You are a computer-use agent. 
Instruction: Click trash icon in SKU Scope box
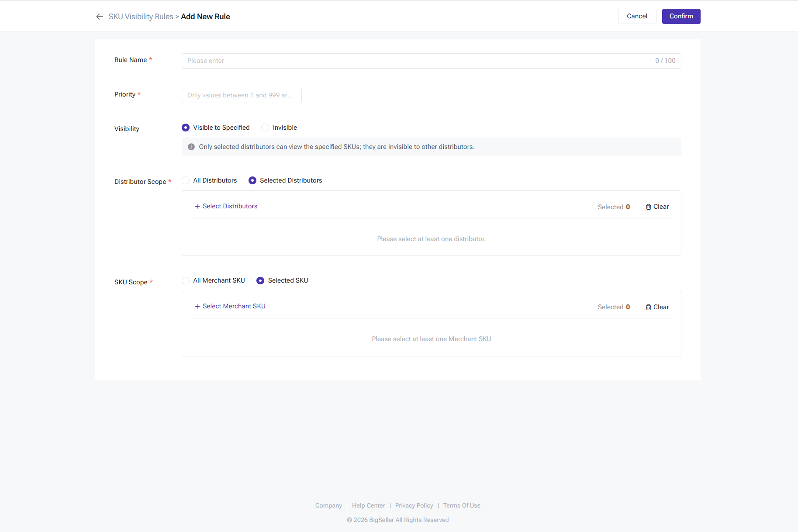[649, 307]
